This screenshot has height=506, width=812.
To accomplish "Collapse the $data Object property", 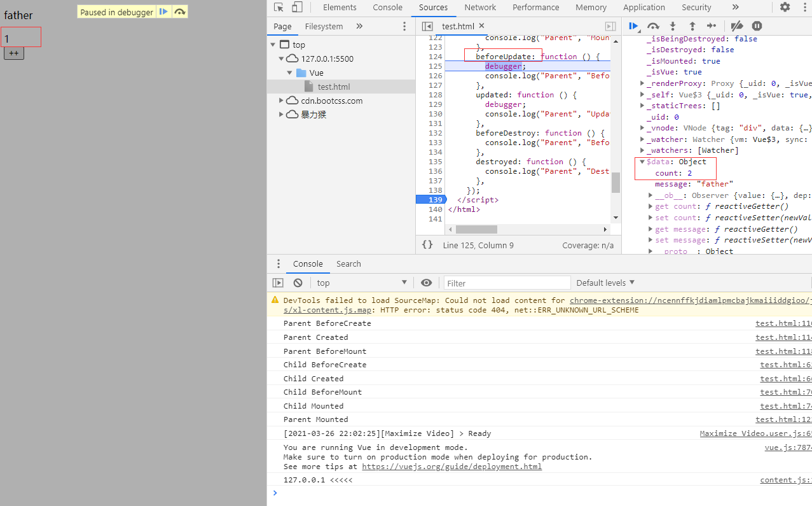I will tap(642, 162).
